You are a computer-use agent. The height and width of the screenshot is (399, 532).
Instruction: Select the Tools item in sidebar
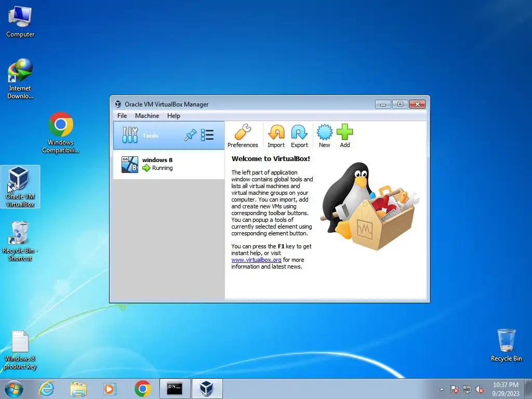[x=169, y=136]
